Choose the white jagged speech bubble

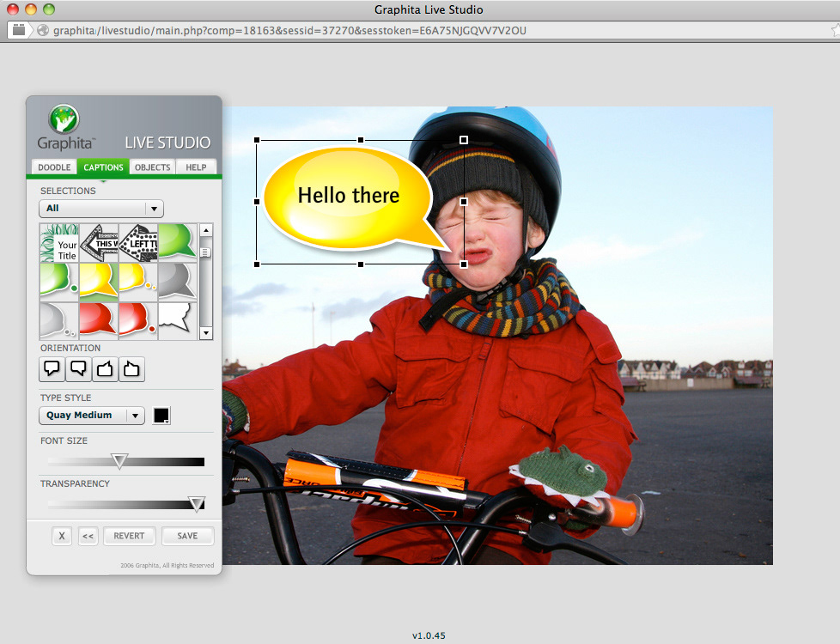point(177,321)
